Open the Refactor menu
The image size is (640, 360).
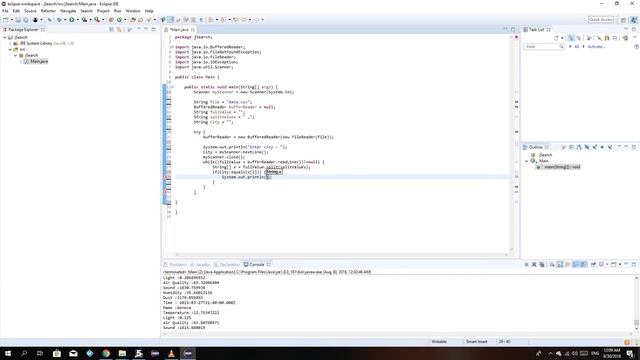point(48,11)
